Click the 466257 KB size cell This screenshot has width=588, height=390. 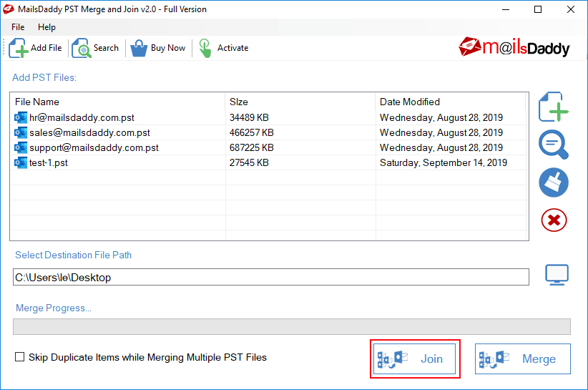pyautogui.click(x=252, y=132)
